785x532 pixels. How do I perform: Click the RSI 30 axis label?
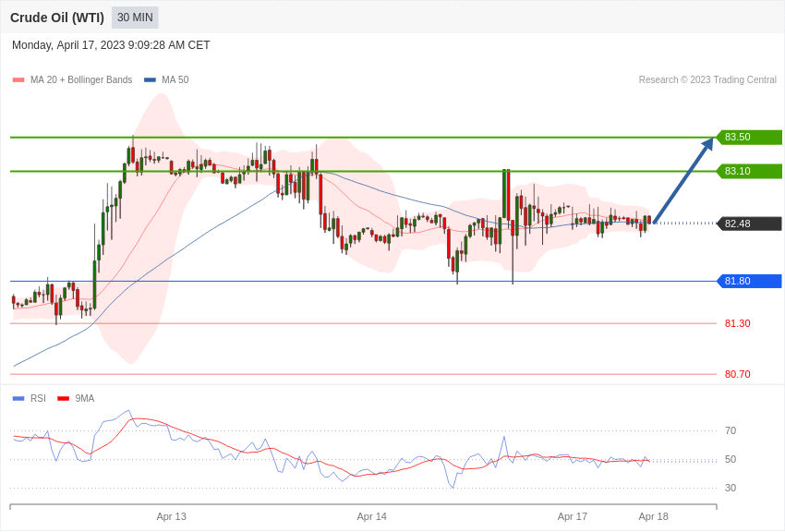click(731, 488)
